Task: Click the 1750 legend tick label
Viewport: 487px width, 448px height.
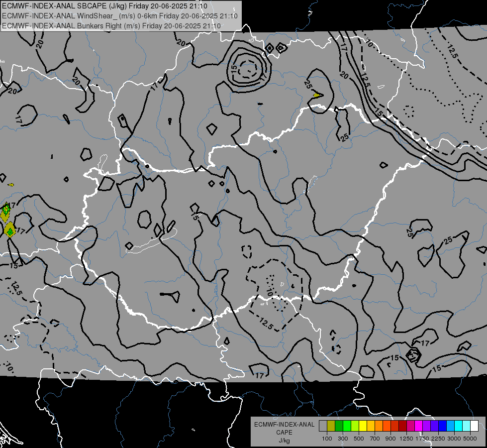Action: coord(423,439)
